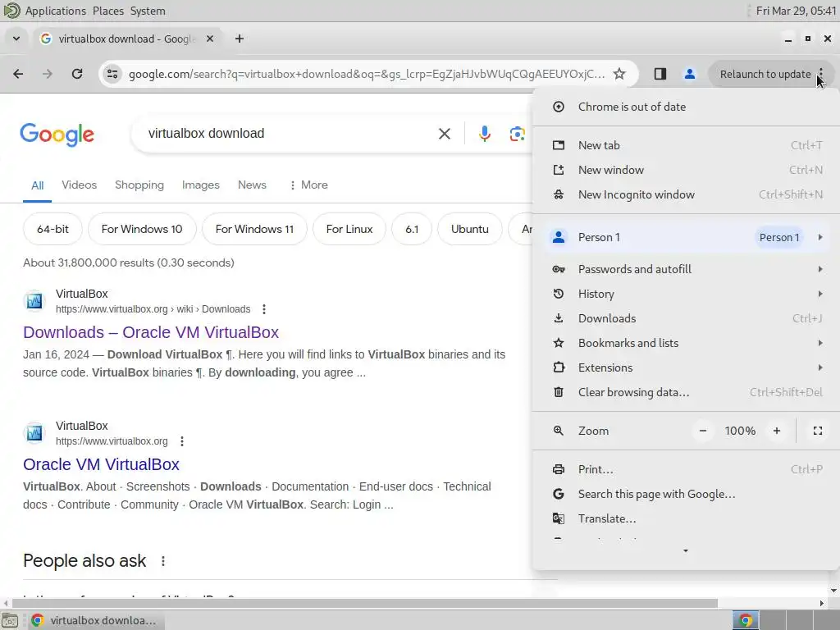Open the site information icon in address bar
840x630 pixels.
tap(112, 74)
